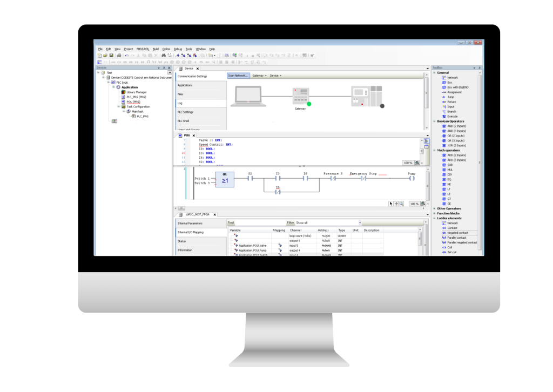Click the Save diskette toolbar icon
Screen dimensions: 553x392
(x=111, y=56)
